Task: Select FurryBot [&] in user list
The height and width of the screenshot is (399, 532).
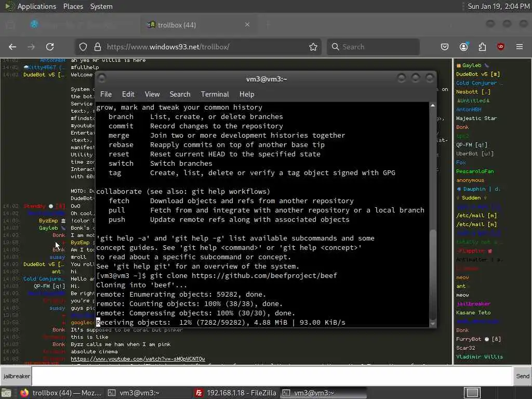Action: point(478,339)
